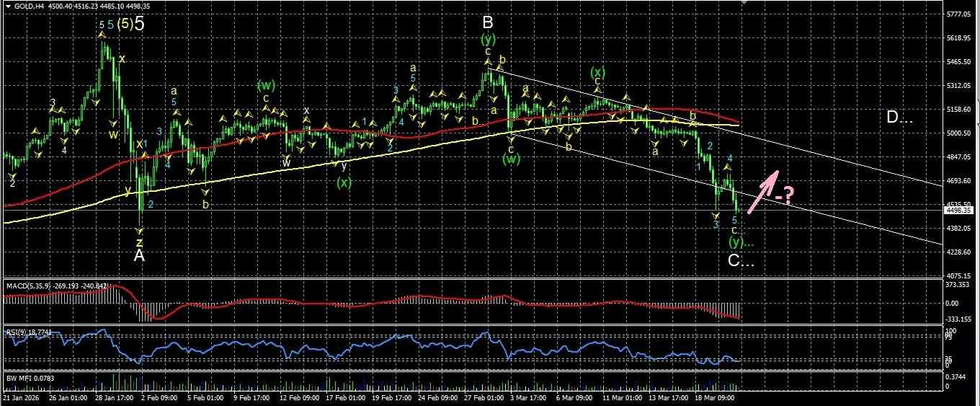The width and height of the screenshot is (980, 406).
Task: Select the large white wave label B
Action: click(488, 22)
